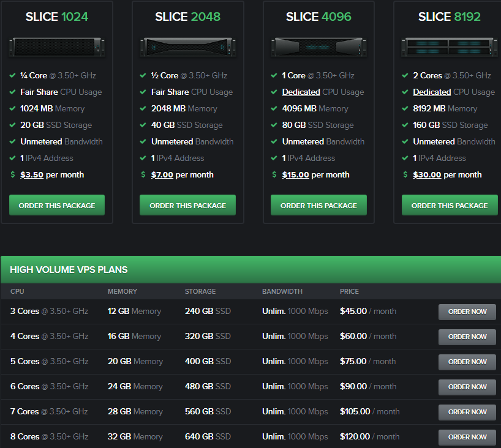Click Order Now for 7 Cores plan
The image size is (501, 448).
coord(467,413)
